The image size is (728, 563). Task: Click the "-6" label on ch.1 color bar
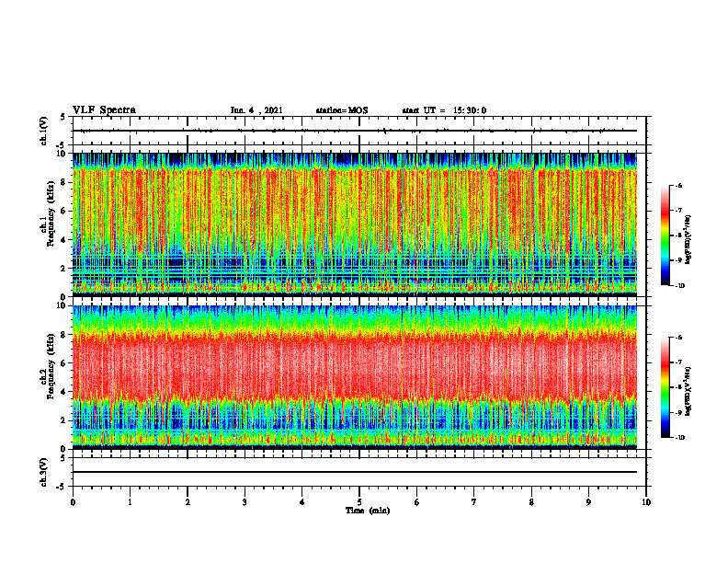coord(679,185)
